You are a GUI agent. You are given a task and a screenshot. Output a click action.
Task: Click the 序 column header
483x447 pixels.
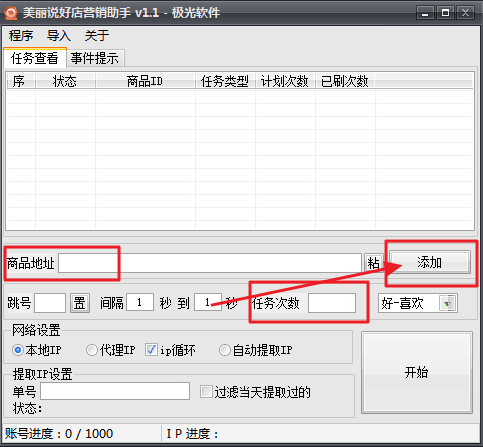[x=21, y=81]
